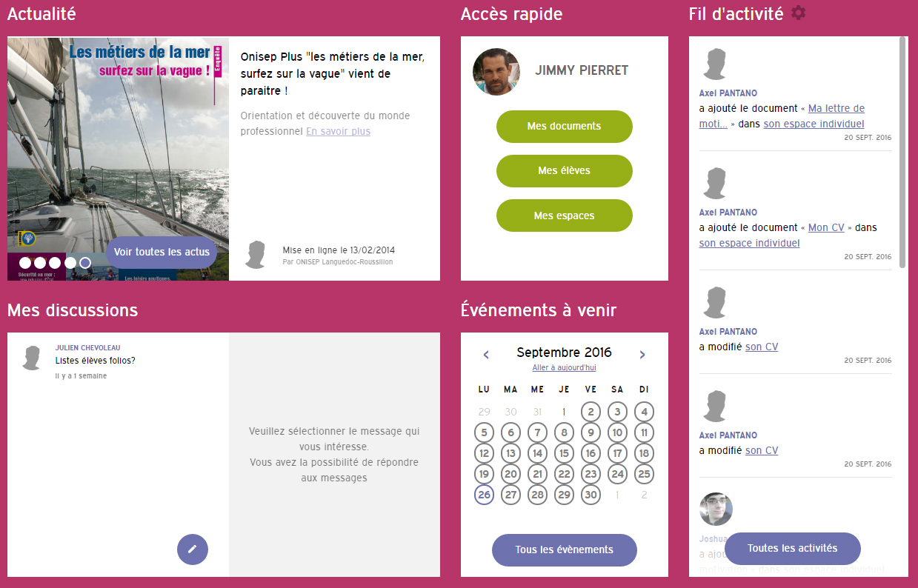Go to previous month in calendar
This screenshot has width=918, height=588.
(486, 355)
